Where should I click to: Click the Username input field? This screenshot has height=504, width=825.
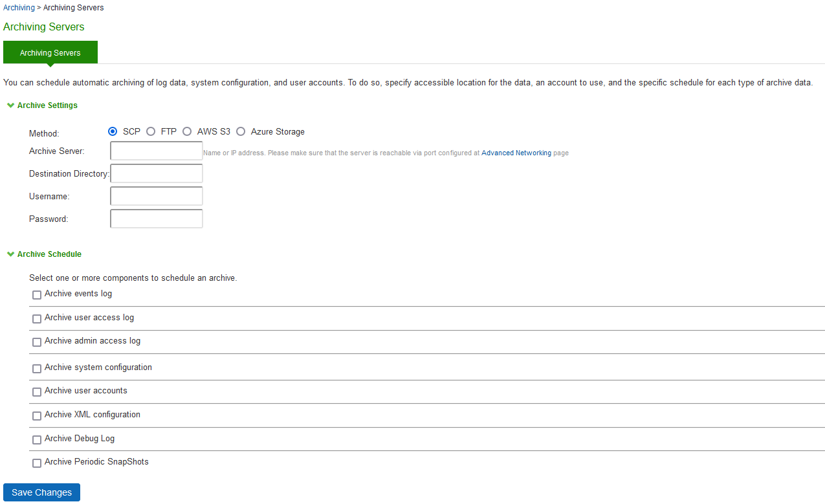tap(157, 196)
